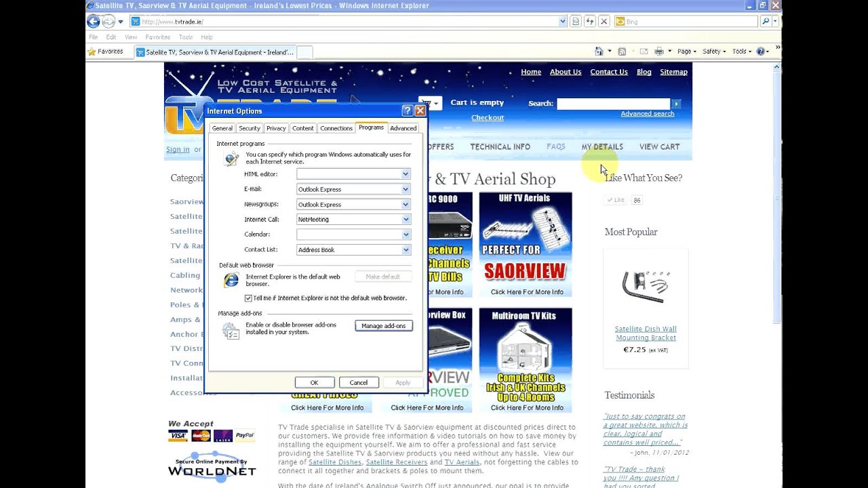This screenshot has height=488, width=868.
Task: Open the Newsgroups program dropdown
Action: (406, 204)
